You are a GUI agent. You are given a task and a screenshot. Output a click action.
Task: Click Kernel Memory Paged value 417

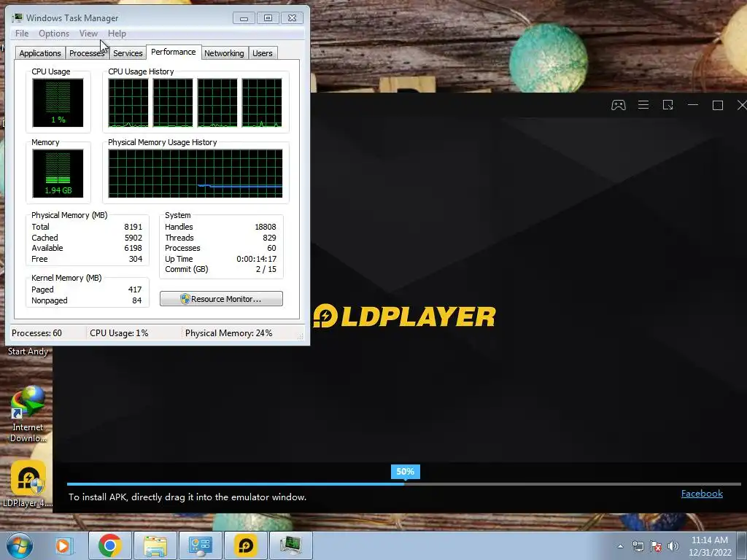[x=135, y=289]
